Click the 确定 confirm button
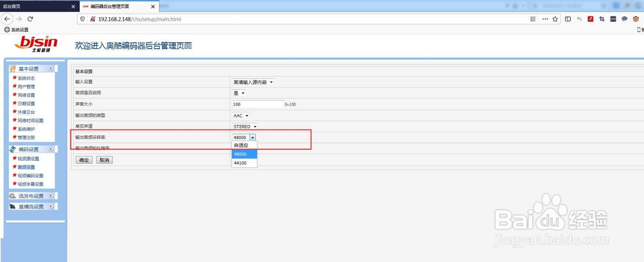Screen dimensions: 644x262 [x=84, y=160]
